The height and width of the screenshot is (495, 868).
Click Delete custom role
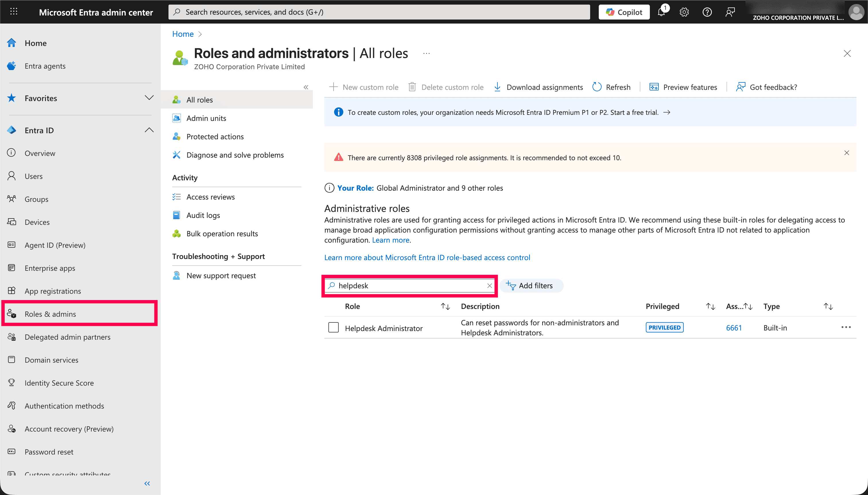coord(445,87)
